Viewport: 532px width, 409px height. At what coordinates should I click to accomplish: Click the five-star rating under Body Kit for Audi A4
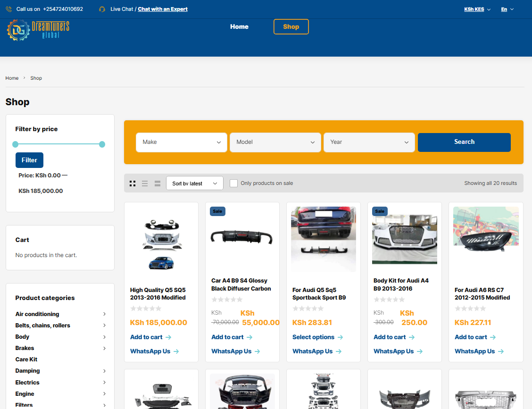click(x=389, y=300)
